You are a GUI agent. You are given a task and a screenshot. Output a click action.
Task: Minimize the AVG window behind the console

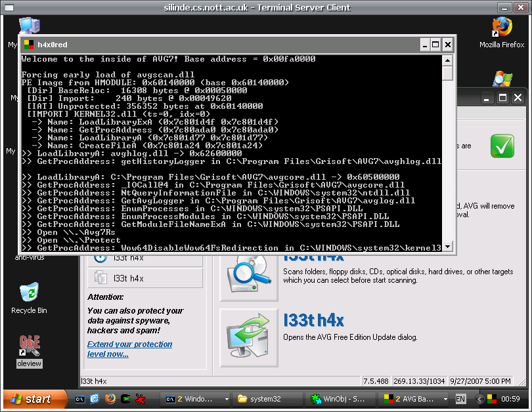pos(487,98)
